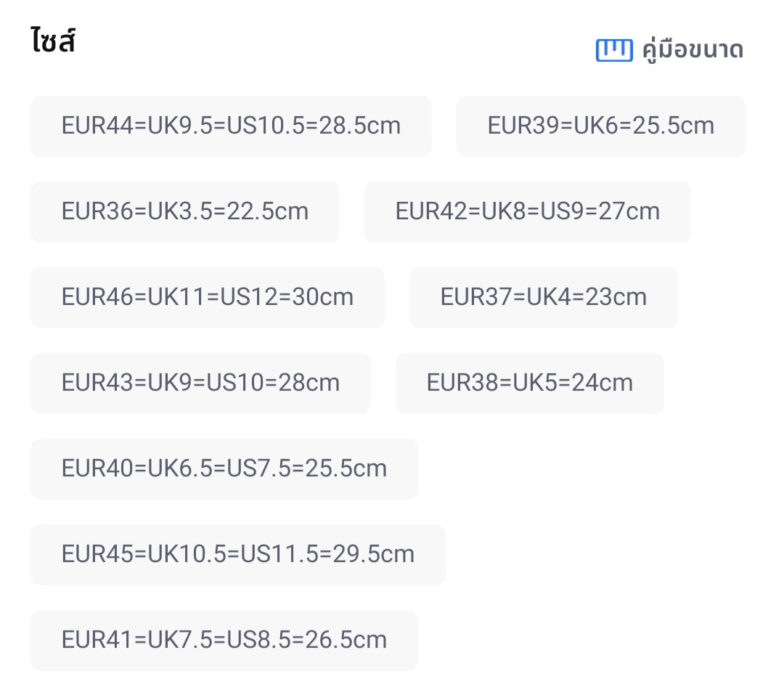The height and width of the screenshot is (695, 784).
Task: Pick size EUR36=UK3.5=22.5cm
Action: point(184,211)
